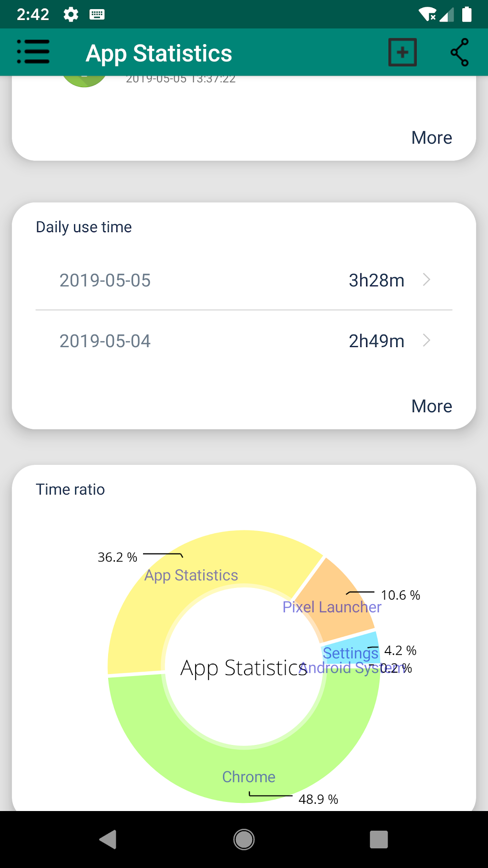Open the 2019-05-04 daily usage row
Screen dimensions: 488x868
click(244, 341)
